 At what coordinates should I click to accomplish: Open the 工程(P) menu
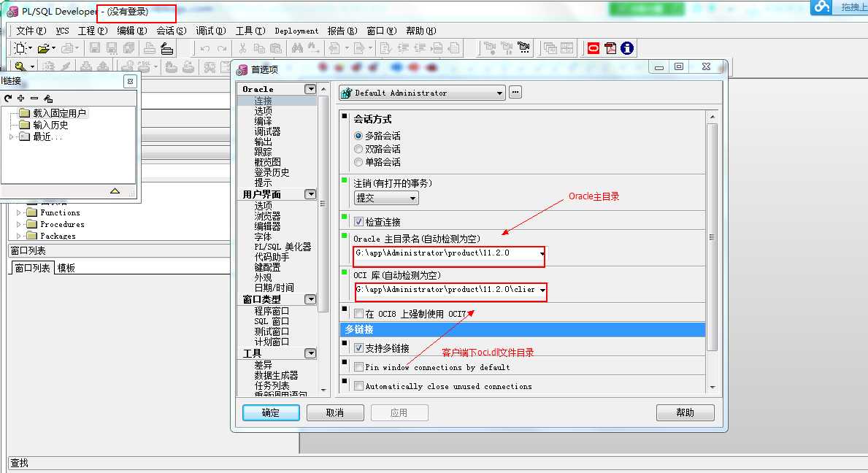coord(93,31)
